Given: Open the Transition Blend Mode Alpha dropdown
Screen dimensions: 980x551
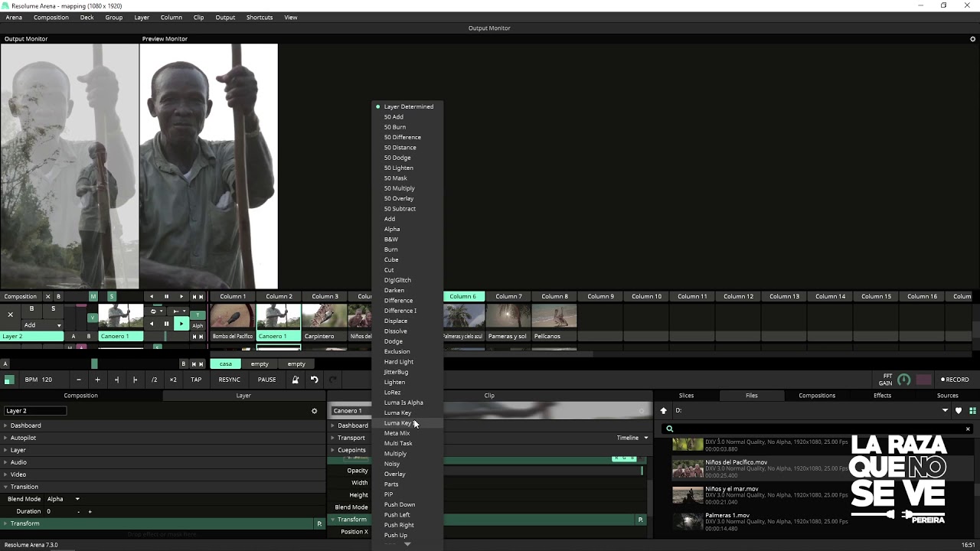Looking at the screenshot, I should (x=64, y=499).
